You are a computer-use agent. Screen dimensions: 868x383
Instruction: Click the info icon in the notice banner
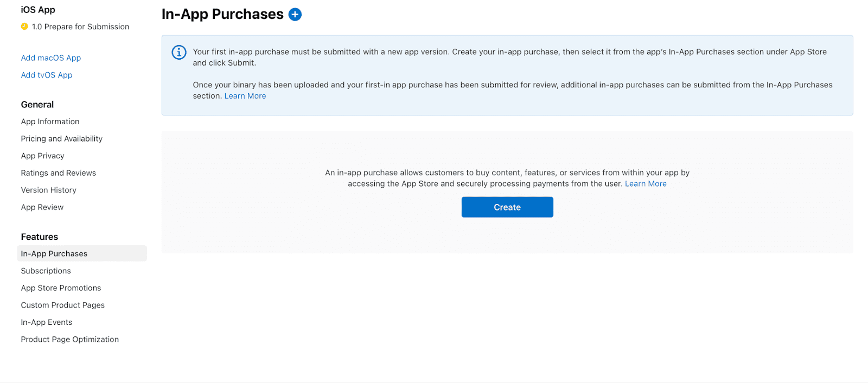178,52
